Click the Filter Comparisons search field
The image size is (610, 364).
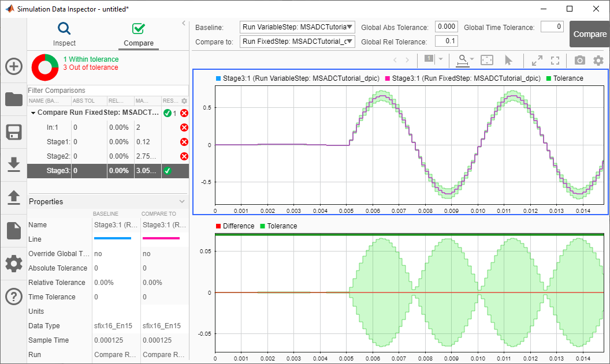107,91
